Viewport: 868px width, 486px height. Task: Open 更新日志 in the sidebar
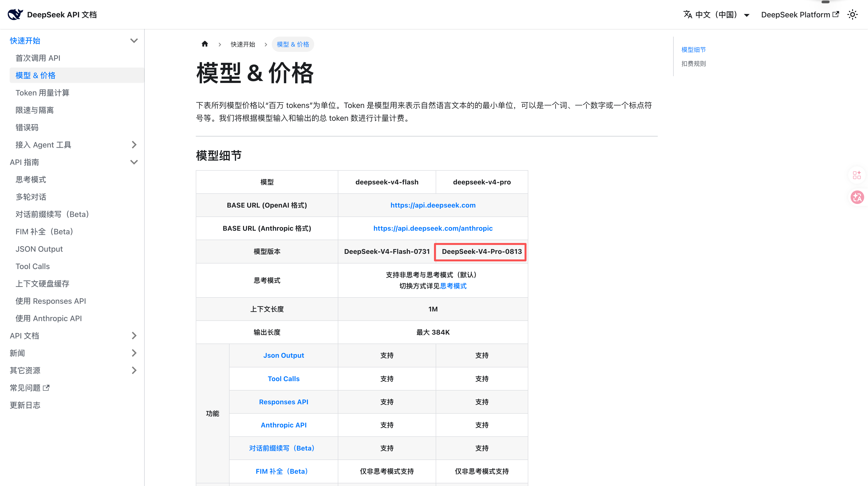click(x=25, y=405)
